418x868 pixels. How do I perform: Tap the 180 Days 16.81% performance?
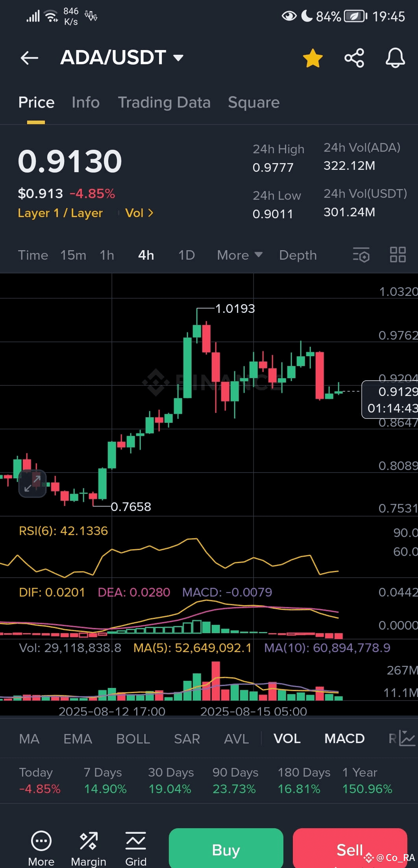[304, 781]
